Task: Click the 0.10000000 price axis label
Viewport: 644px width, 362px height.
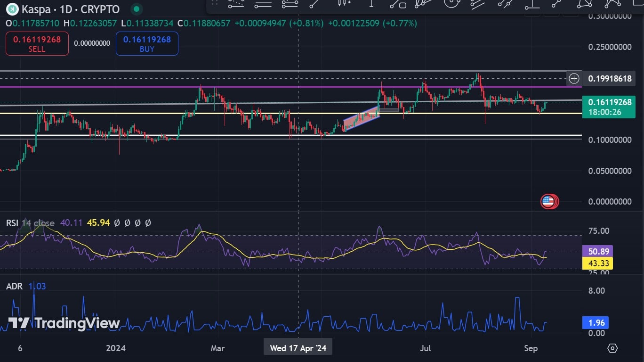Action: [610, 140]
